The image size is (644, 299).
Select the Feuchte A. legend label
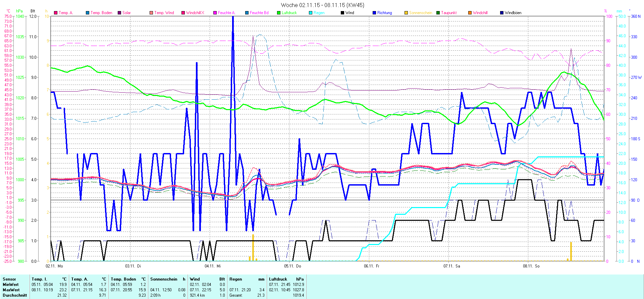(226, 13)
